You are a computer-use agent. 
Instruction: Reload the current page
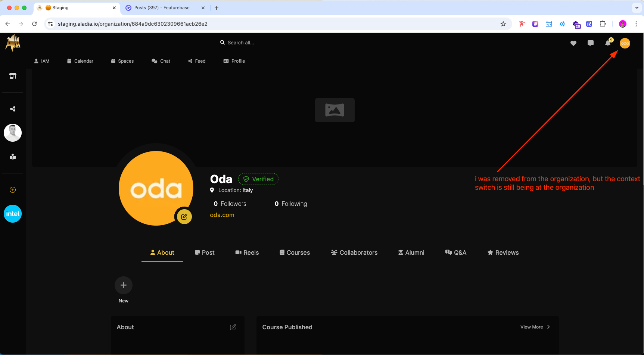point(34,24)
